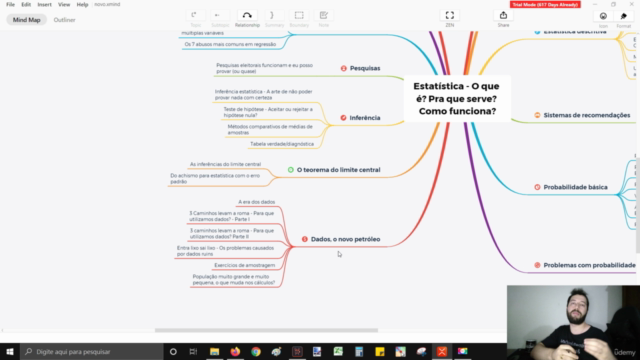Viewport: 640px width, 360px height.
Task: Select the Relationship tool
Action: coord(247,16)
